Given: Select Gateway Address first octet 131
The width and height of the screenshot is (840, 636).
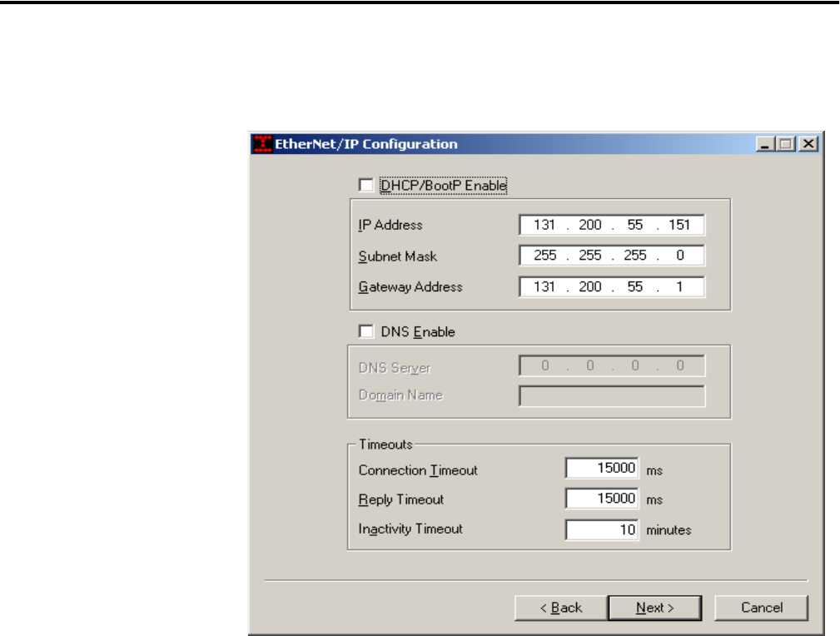Looking at the screenshot, I should point(544,286).
